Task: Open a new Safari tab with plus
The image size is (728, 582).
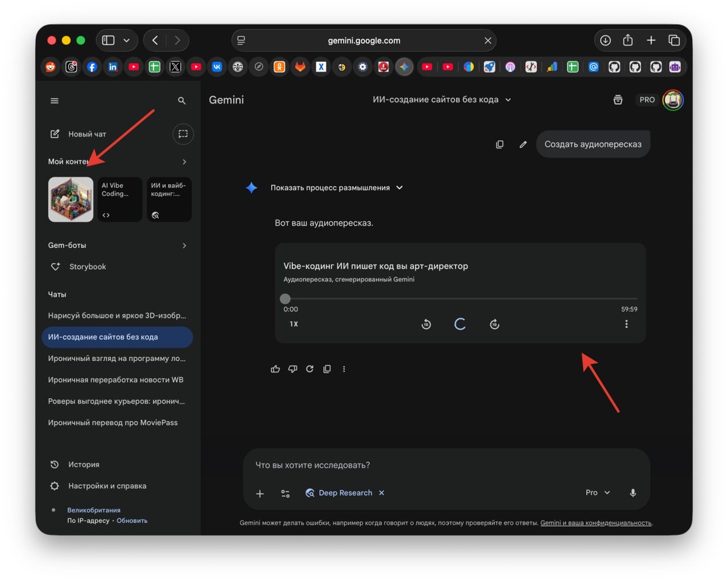Action: 651,41
